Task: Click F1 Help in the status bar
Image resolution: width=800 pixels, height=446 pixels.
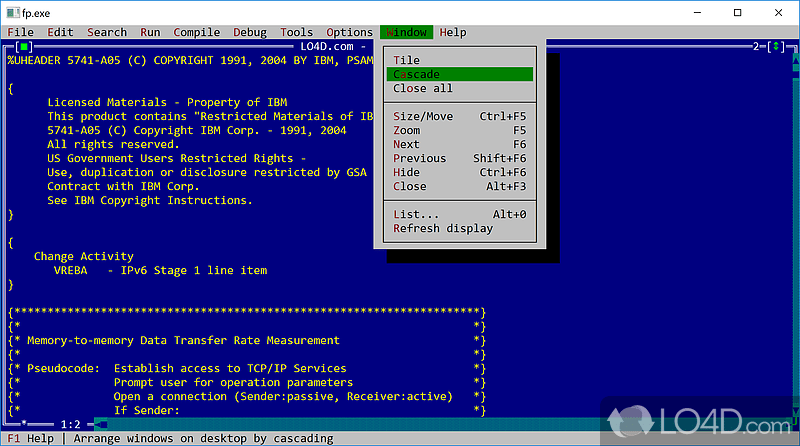Action: pyautogui.click(x=31, y=438)
